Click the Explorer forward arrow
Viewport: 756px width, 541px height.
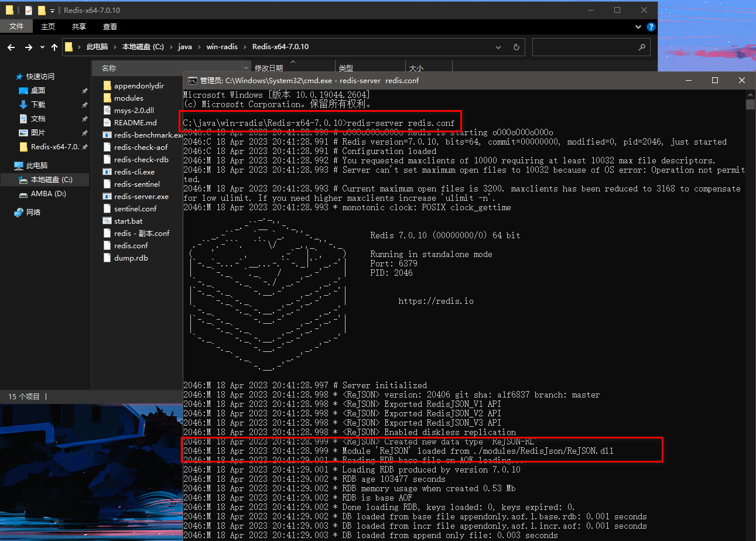28,47
